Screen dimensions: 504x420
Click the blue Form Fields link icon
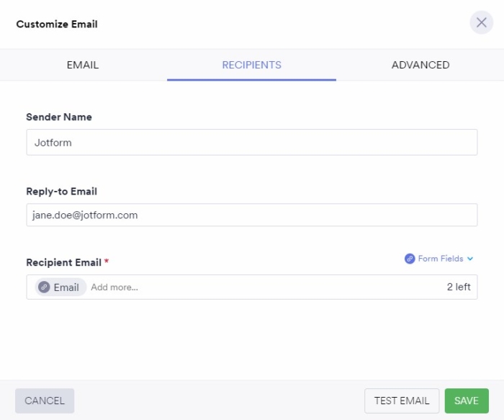pyautogui.click(x=410, y=259)
